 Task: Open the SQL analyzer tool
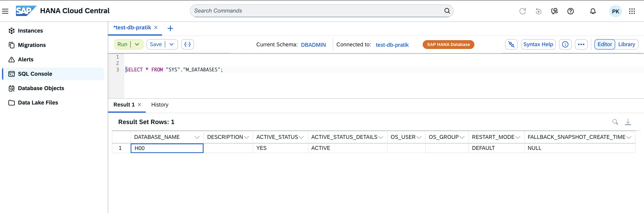(x=511, y=44)
